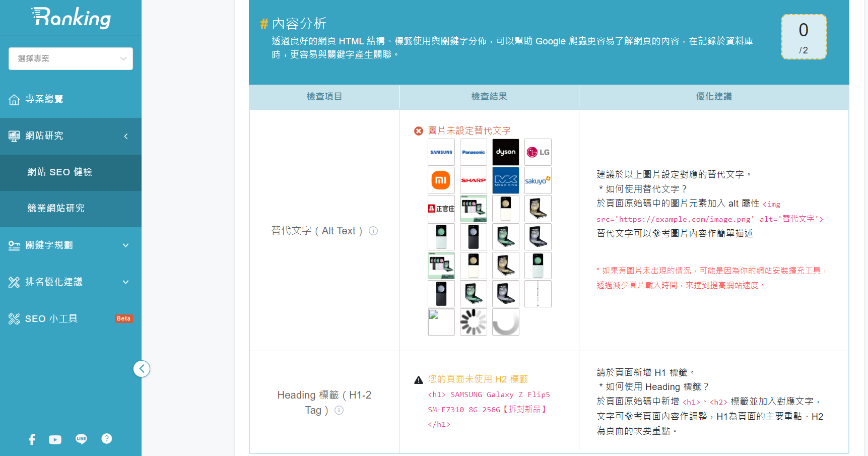Open the 選擇專案 project dropdown
Viewport: 868px width, 456px height.
(x=71, y=58)
